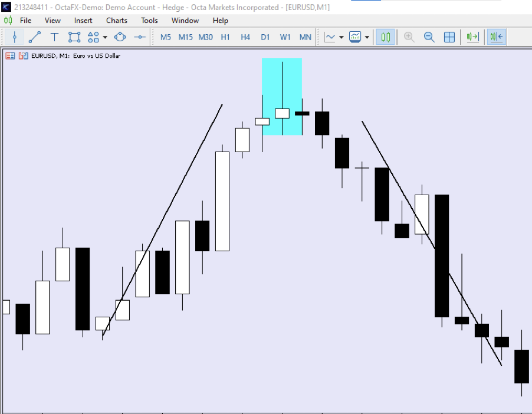Toggle the chart grid icon
Screen dimensions: 532x414
click(x=449, y=37)
